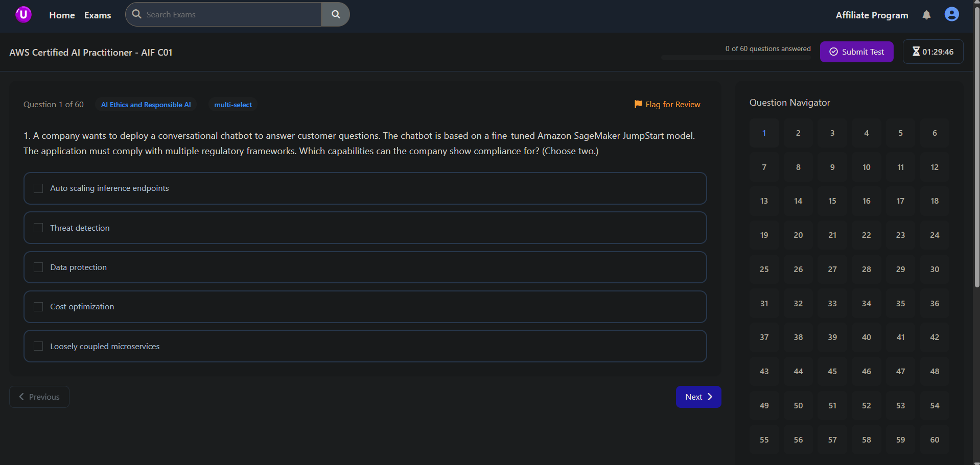Jump to question 56 in navigator
The image size is (980, 465).
pyautogui.click(x=798, y=439)
